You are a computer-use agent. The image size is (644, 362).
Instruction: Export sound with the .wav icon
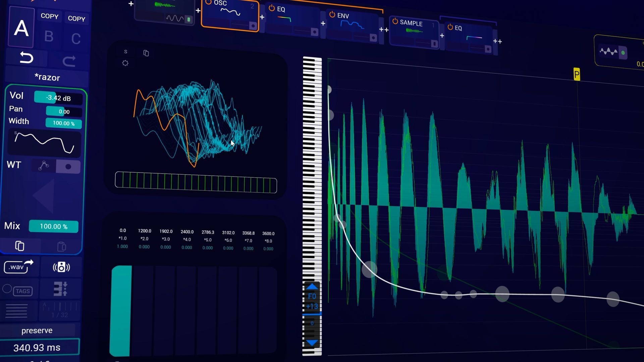coord(19,267)
